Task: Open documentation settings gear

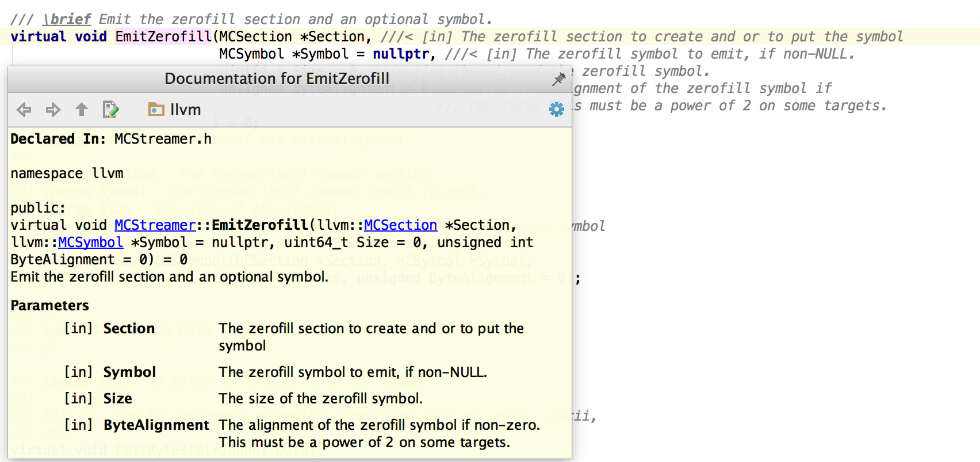Action: click(x=556, y=109)
